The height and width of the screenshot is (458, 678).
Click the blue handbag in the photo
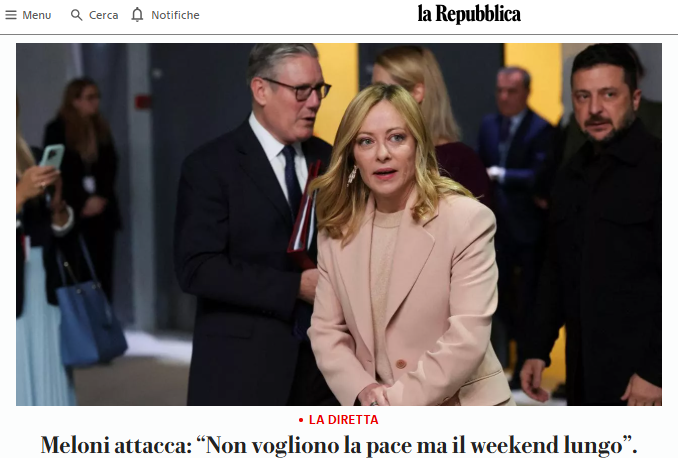click(91, 320)
